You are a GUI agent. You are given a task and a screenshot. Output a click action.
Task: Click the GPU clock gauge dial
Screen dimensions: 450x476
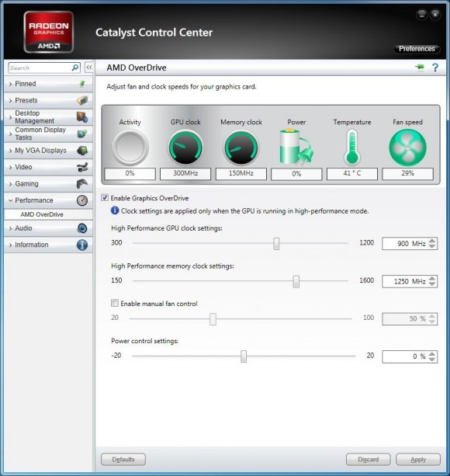click(185, 148)
